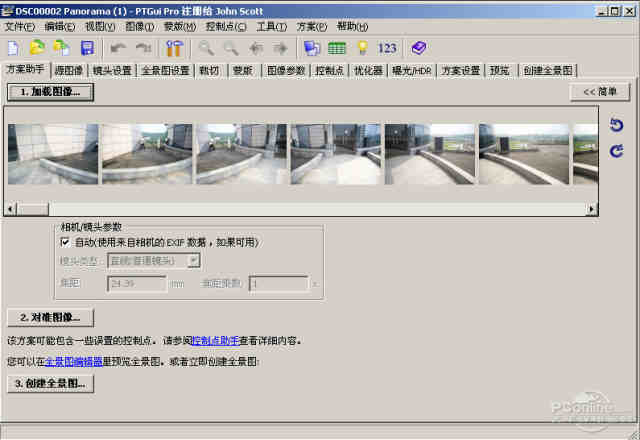Switch to the 优化器 tab
Image resolution: width=640 pixels, height=440 pixels.
(368, 71)
